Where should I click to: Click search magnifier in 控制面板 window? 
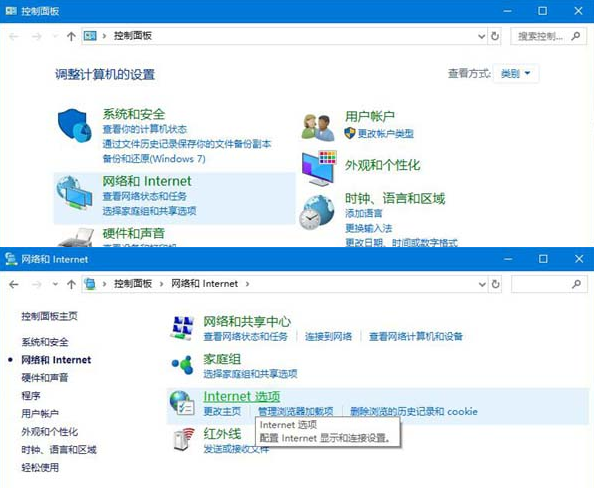click(576, 36)
